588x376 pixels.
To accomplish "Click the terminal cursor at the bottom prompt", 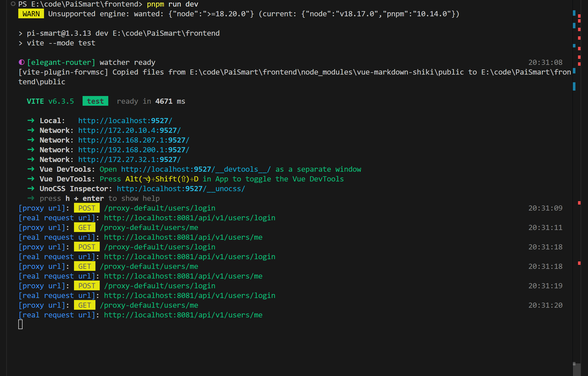I will pyautogui.click(x=21, y=324).
